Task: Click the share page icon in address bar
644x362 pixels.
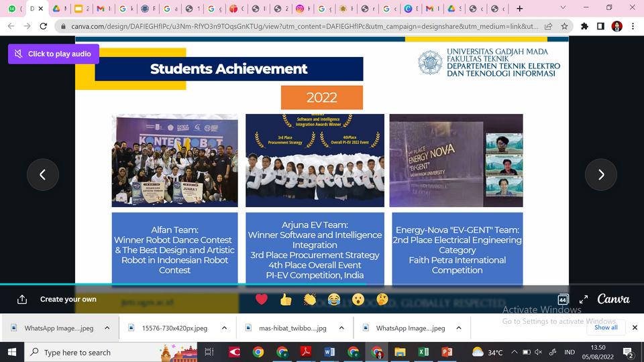Action: point(548,26)
